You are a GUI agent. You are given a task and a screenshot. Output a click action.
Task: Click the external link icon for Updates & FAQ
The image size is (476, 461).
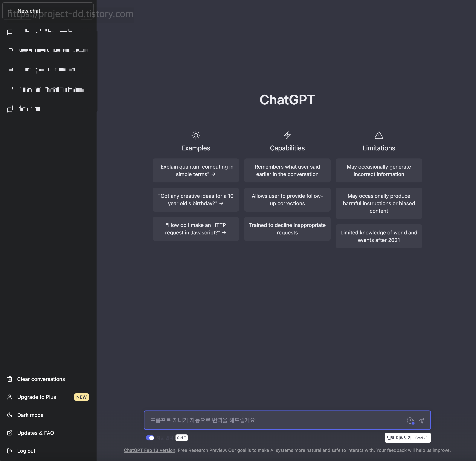pos(10,433)
